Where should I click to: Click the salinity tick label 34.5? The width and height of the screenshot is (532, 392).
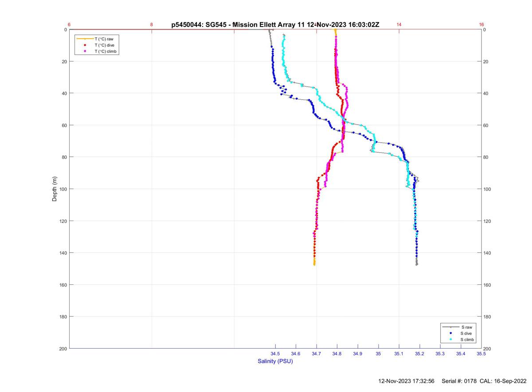point(275,354)
